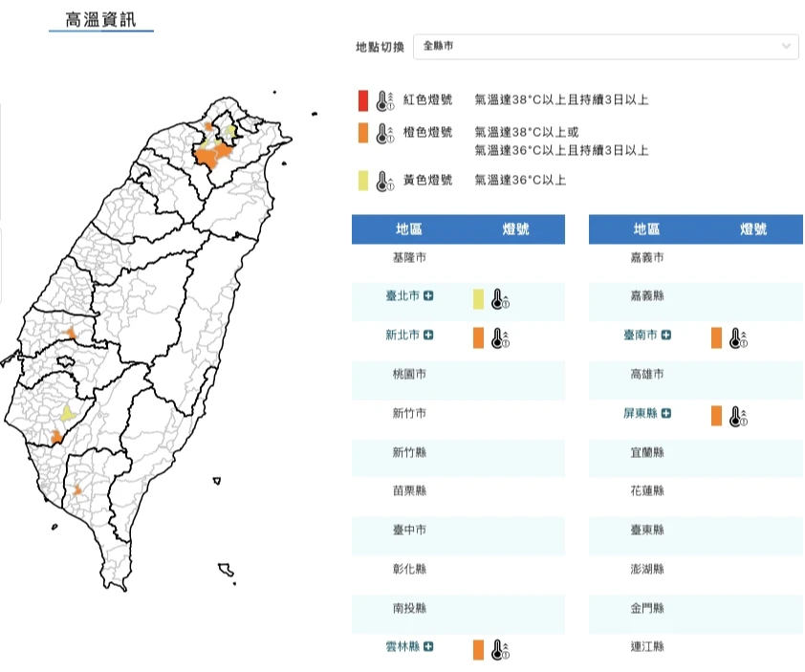
Task: Open the 屏東縣 link in table
Action: pyautogui.click(x=640, y=414)
